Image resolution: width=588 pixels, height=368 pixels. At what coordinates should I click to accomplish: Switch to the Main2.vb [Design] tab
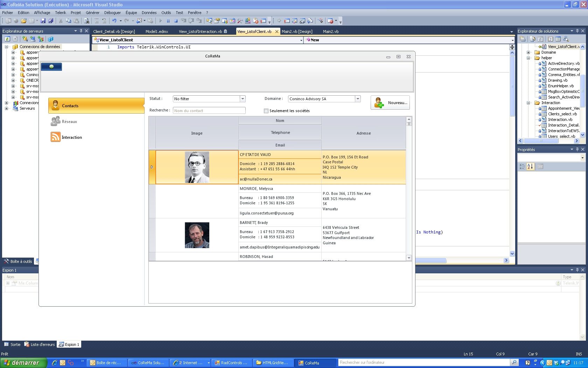297,32
